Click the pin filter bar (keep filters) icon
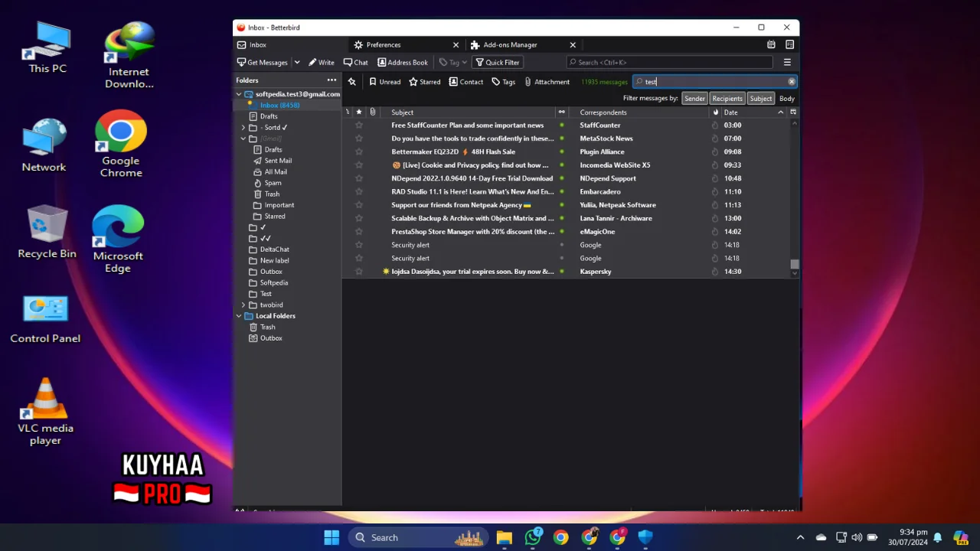This screenshot has height=551, width=980. (351, 82)
